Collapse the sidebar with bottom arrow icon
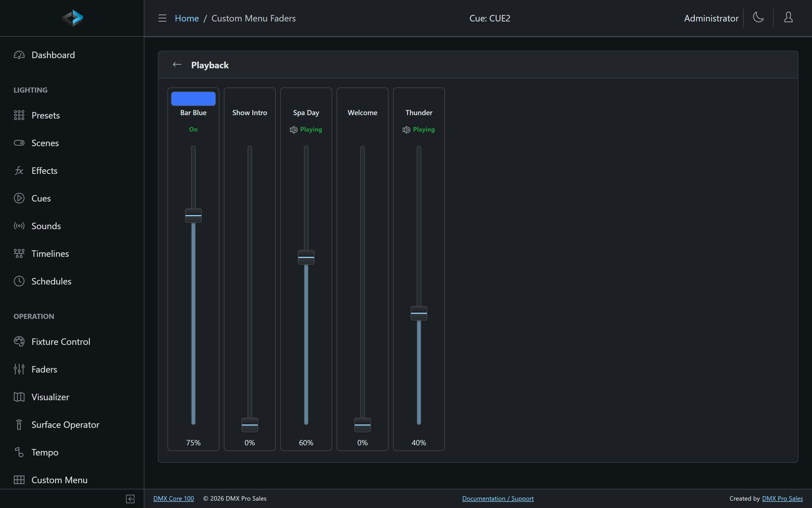812x508 pixels. point(131,499)
